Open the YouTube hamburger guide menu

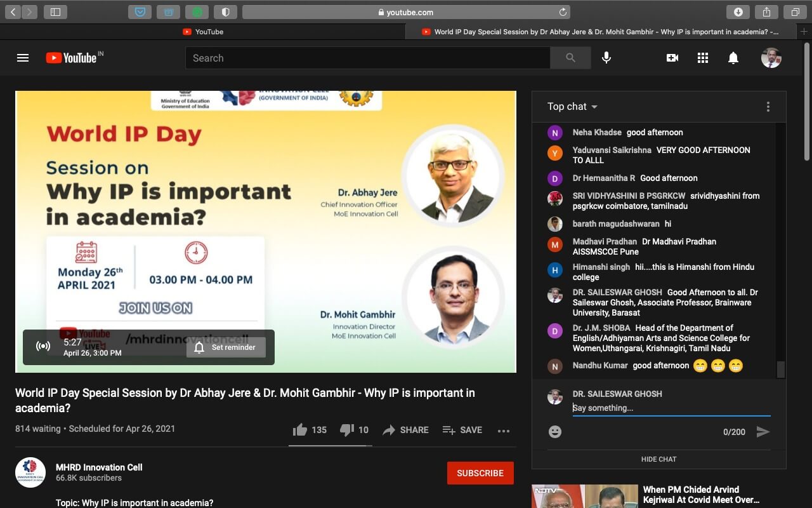tap(23, 58)
